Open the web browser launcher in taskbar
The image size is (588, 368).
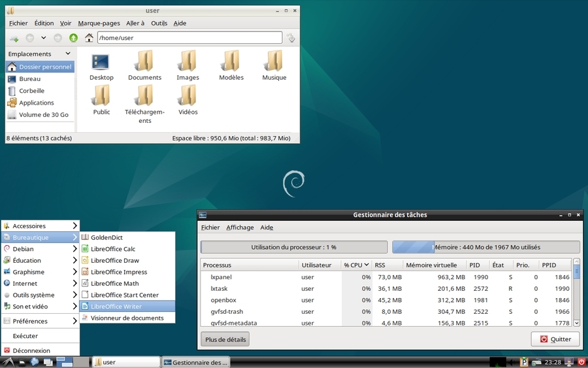34,362
